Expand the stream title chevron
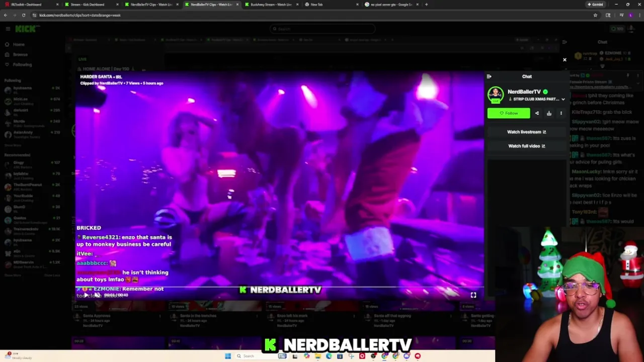The width and height of the screenshot is (644, 362). click(563, 100)
